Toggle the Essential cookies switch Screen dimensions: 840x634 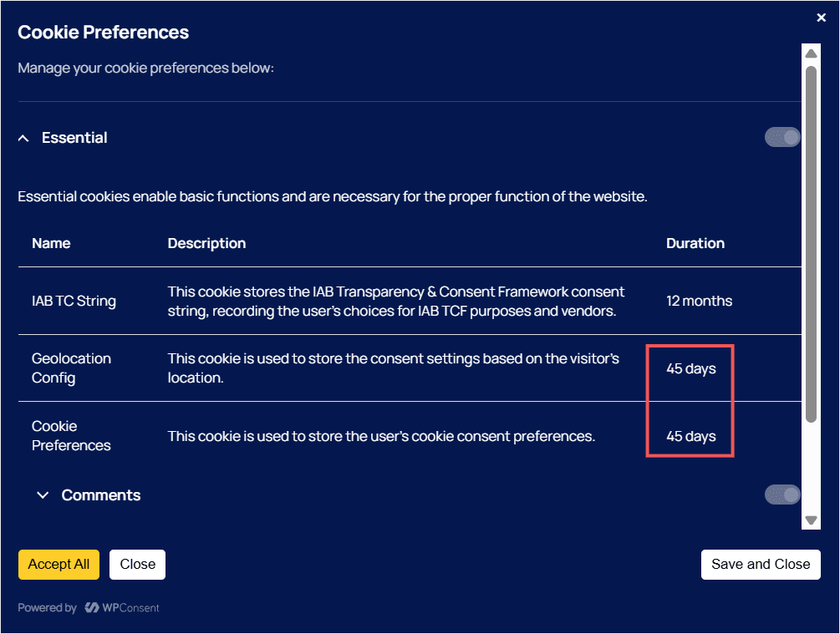(782, 137)
